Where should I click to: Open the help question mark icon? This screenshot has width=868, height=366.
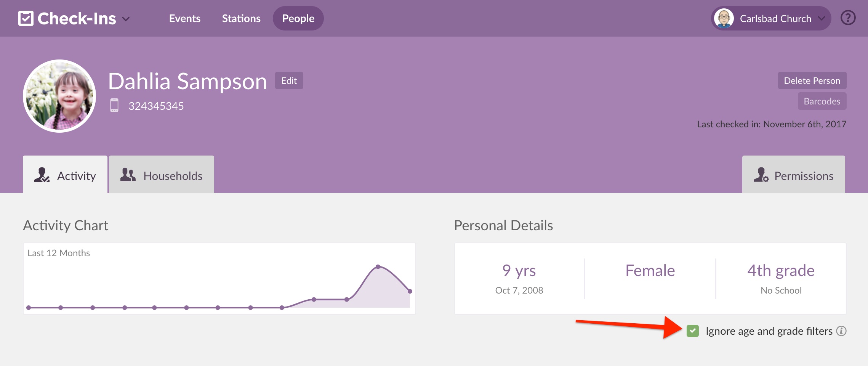pyautogui.click(x=848, y=18)
